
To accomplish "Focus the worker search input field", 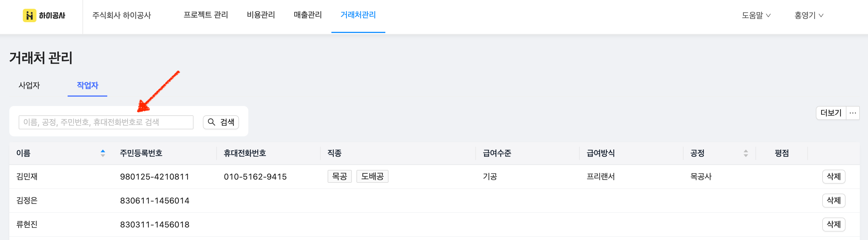I will click(106, 122).
